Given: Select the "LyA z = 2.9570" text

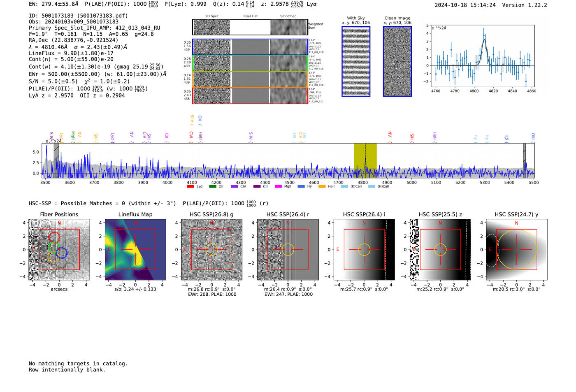Looking at the screenshot, I should [x=51, y=95].
